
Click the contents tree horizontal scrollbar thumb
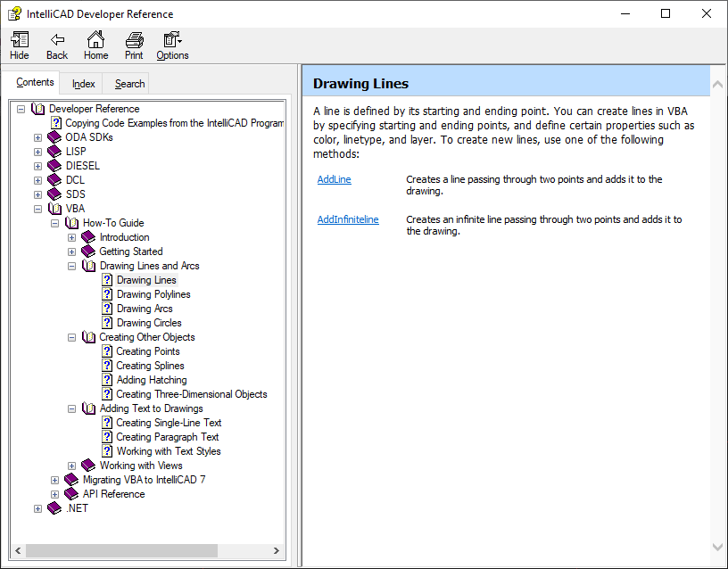121,551
